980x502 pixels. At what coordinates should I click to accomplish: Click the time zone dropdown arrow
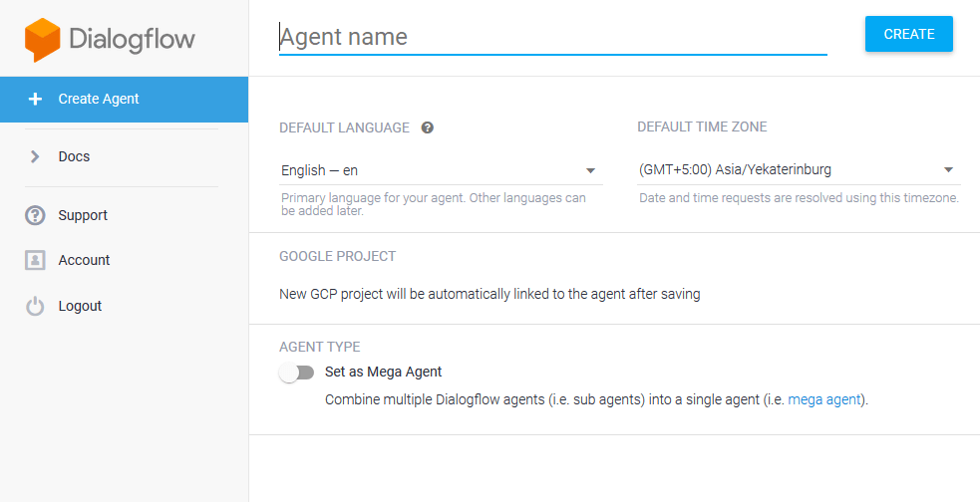[948, 169]
